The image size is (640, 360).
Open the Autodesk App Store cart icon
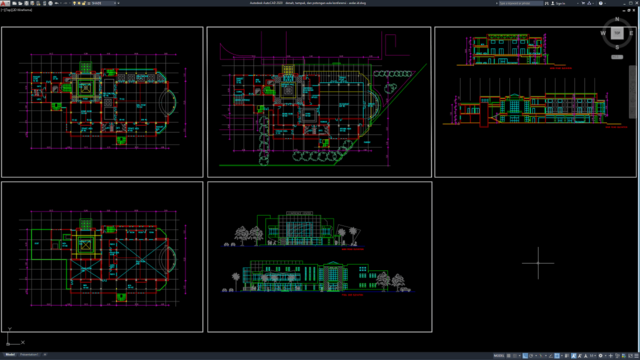tap(583, 3)
